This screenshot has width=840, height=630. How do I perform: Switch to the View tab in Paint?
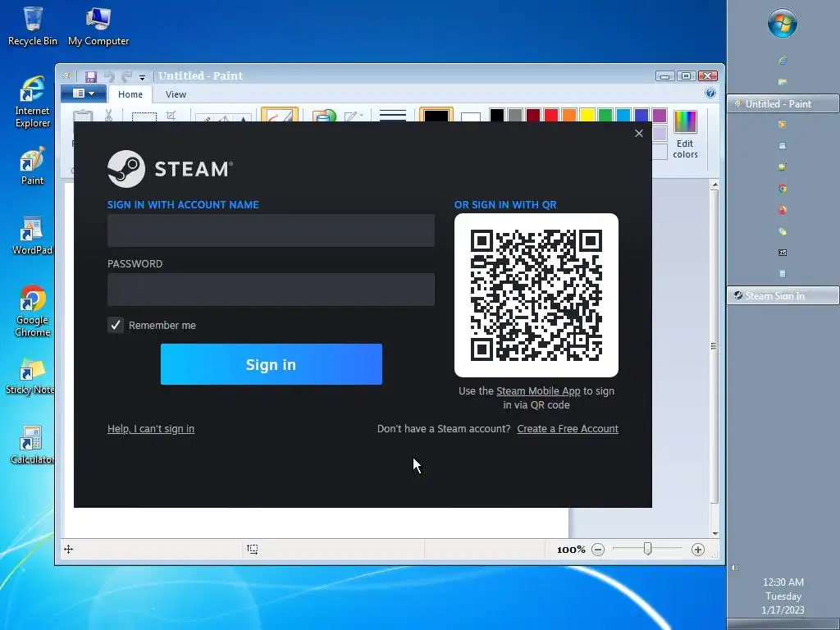(x=176, y=94)
